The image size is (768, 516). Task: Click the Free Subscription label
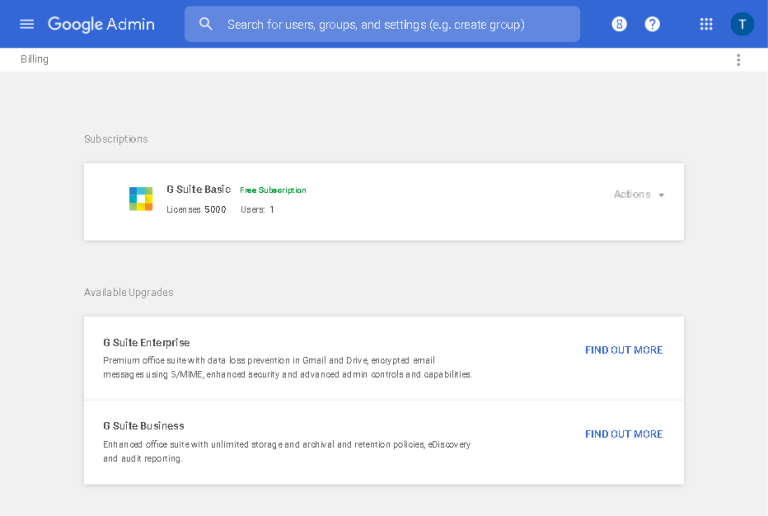pyautogui.click(x=273, y=190)
